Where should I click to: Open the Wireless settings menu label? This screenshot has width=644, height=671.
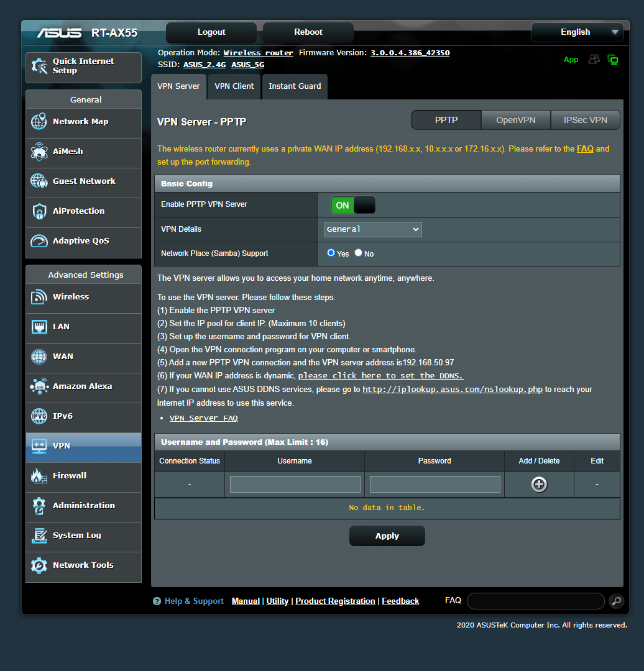point(71,297)
